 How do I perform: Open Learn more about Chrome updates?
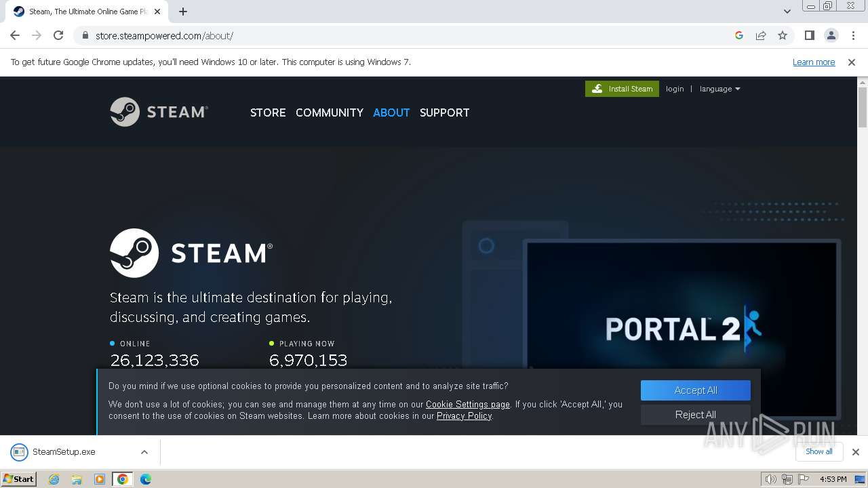814,62
